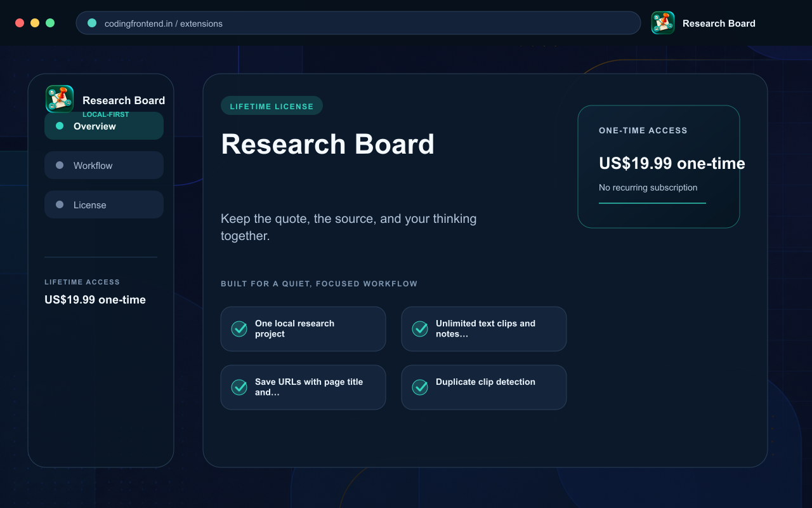Click the Research Board main heading
The width and height of the screenshot is (812, 508).
(x=327, y=144)
